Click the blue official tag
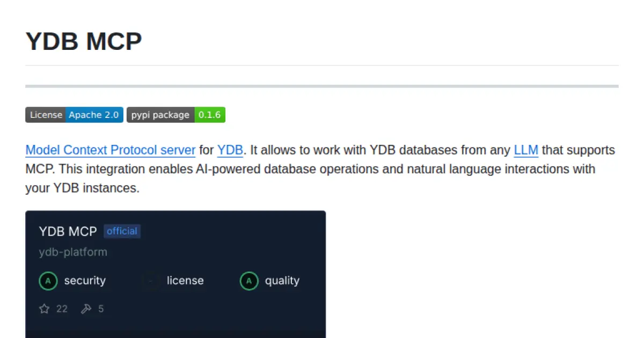 click(x=122, y=231)
